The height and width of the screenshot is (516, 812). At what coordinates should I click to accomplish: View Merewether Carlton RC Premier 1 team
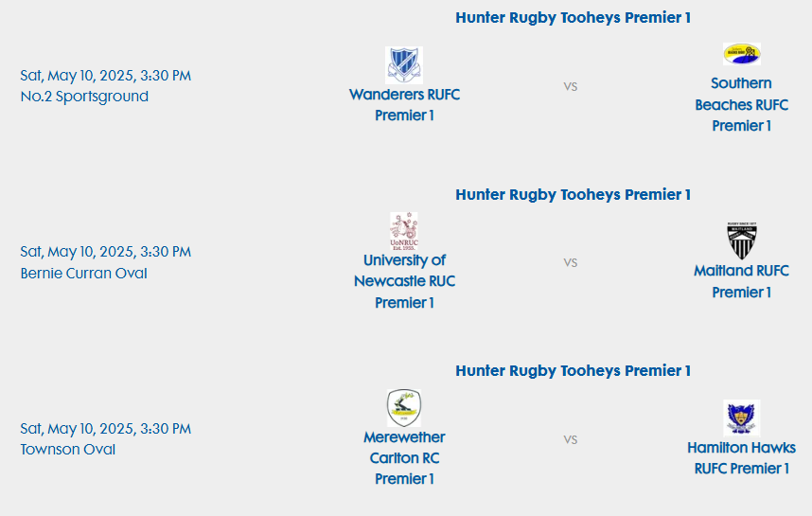[x=404, y=458]
